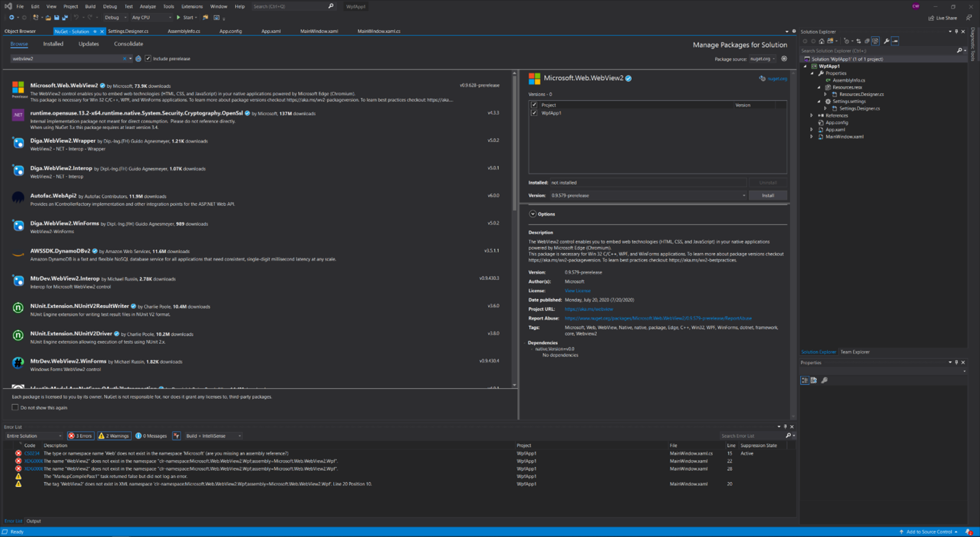Open the Package source nuget.org dropdown
The width and height of the screenshot is (980, 537).
(762, 59)
